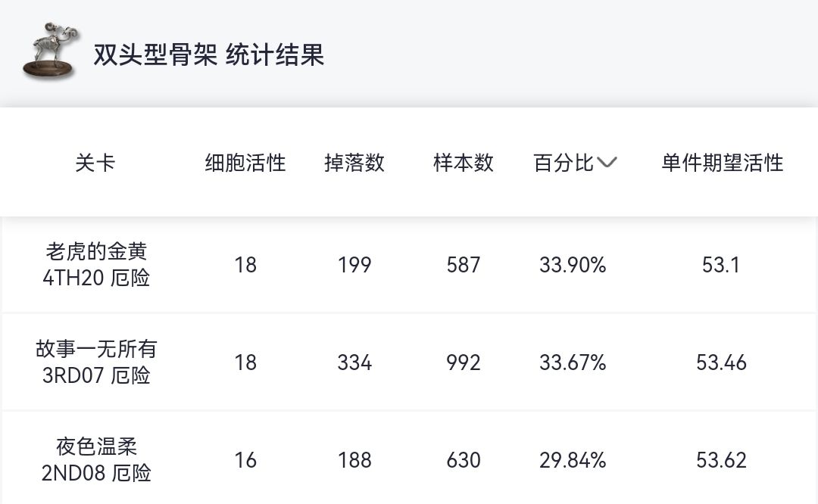Select drop count 199 in first row
This screenshot has width=818, height=504.
[x=354, y=265]
